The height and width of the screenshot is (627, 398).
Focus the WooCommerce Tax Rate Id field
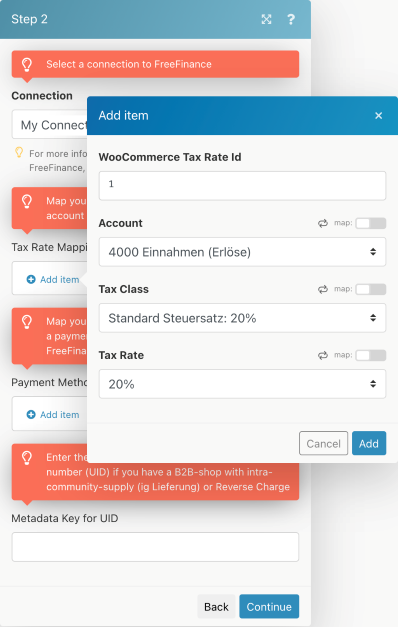click(242, 186)
